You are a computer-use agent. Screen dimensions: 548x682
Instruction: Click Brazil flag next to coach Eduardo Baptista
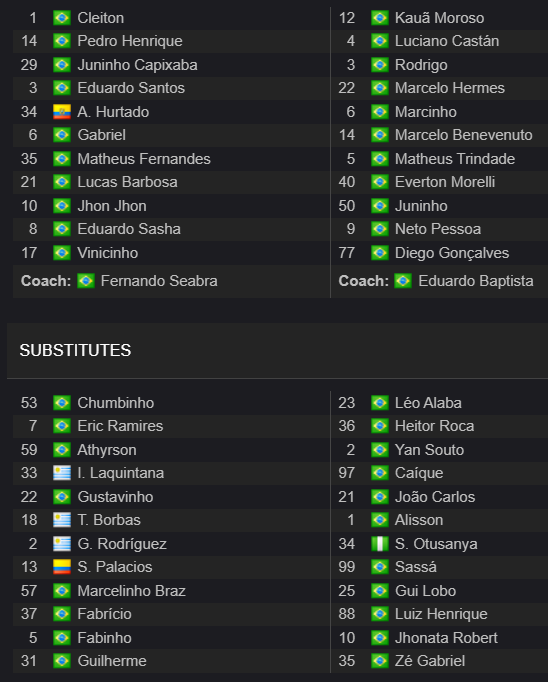[x=403, y=281]
